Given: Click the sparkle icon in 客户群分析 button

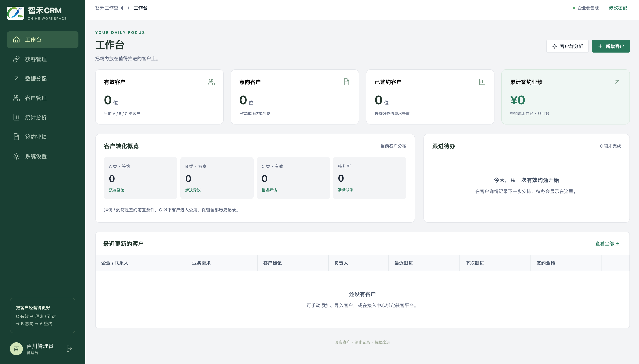Looking at the screenshot, I should (x=554, y=46).
